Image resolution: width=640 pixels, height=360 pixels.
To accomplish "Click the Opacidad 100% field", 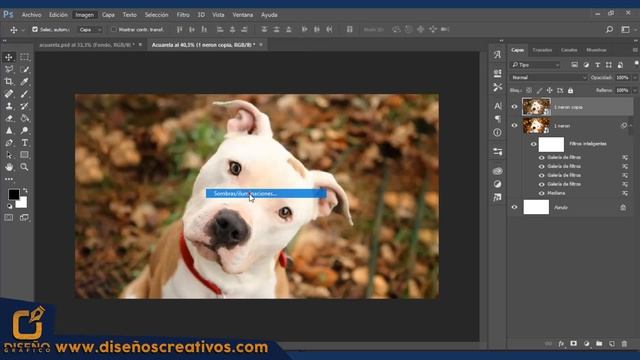I will coord(622,78).
